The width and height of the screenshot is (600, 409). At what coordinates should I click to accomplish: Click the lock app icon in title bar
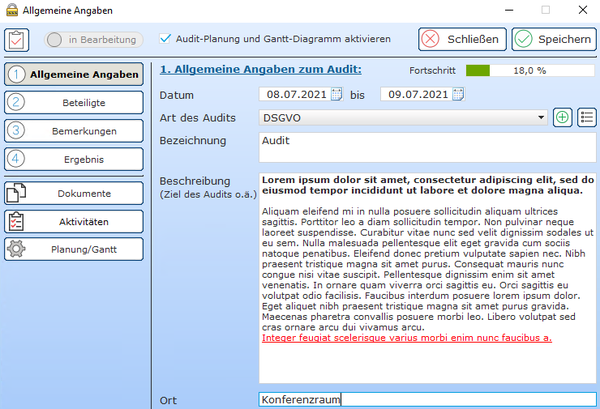tap(12, 10)
